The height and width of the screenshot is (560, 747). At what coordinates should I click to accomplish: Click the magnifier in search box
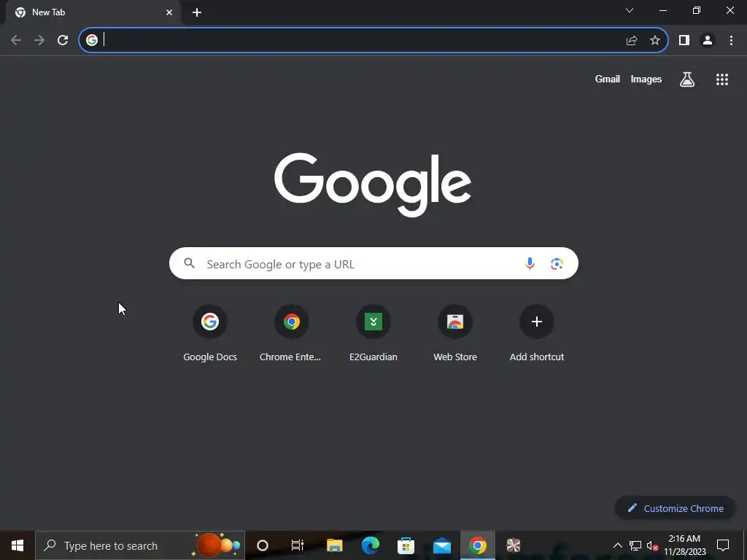[189, 262]
